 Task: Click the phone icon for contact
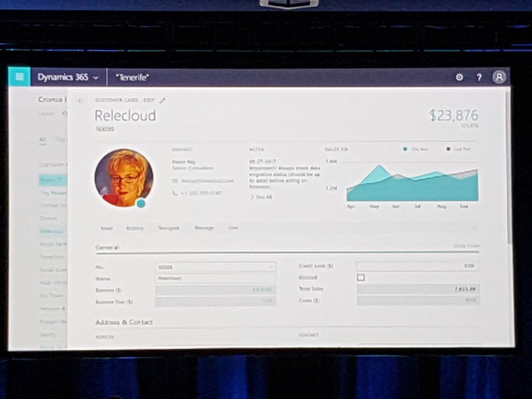[x=175, y=193]
